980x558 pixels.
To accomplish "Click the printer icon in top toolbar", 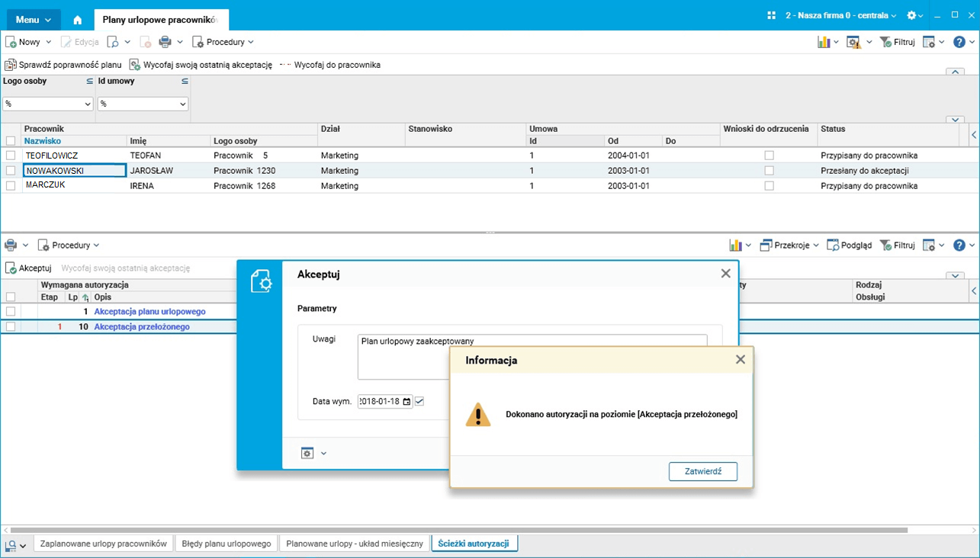I will [x=165, y=42].
